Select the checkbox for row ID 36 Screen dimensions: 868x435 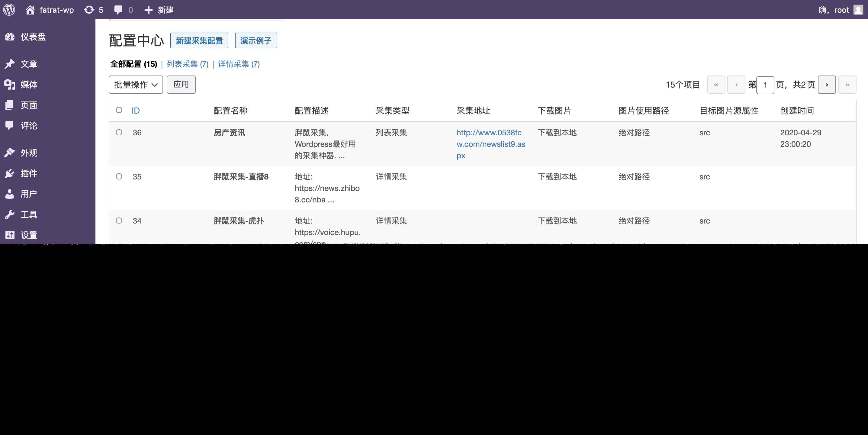[x=119, y=132]
